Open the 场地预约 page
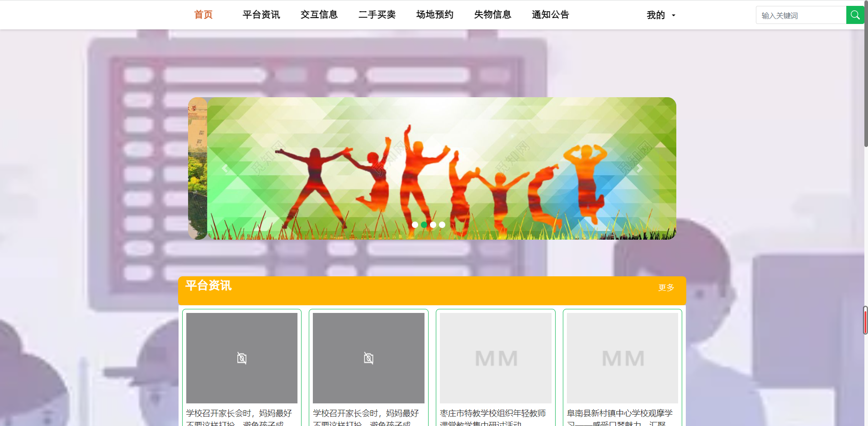Image resolution: width=868 pixels, height=426 pixels. tap(434, 14)
